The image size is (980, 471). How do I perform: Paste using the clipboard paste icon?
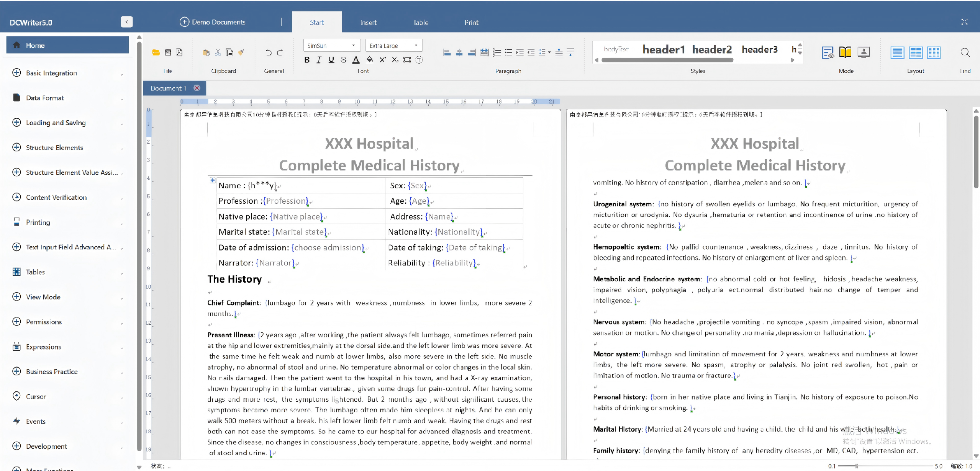[206, 52]
